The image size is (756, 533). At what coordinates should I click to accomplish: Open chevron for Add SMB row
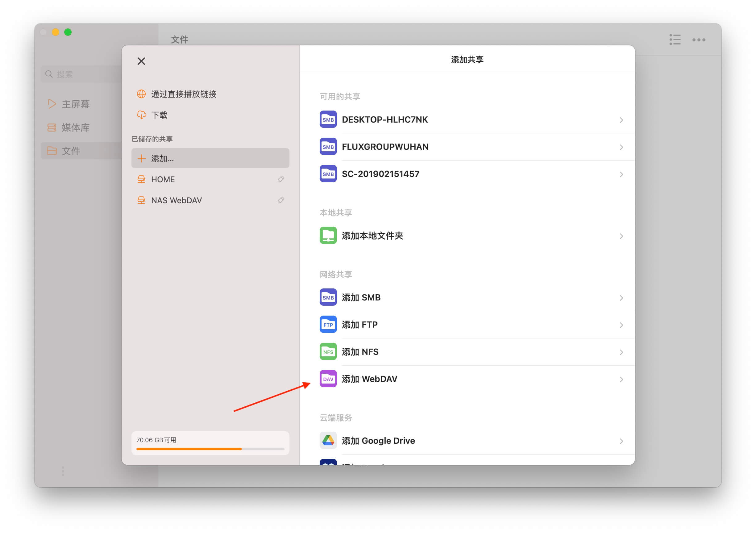point(621,298)
